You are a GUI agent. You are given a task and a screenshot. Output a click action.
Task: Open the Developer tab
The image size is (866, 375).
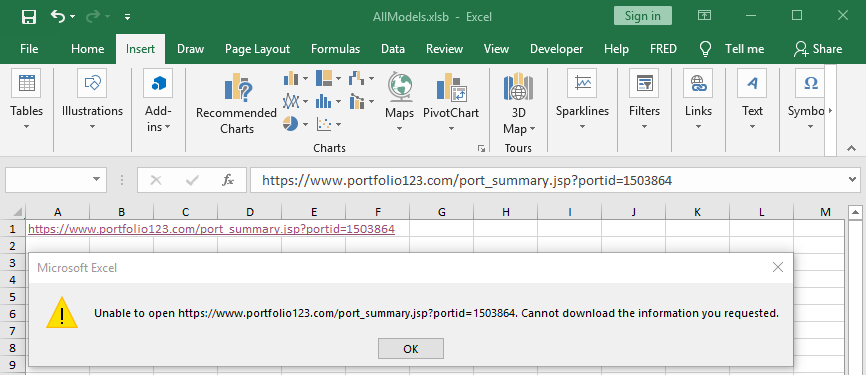click(x=556, y=49)
